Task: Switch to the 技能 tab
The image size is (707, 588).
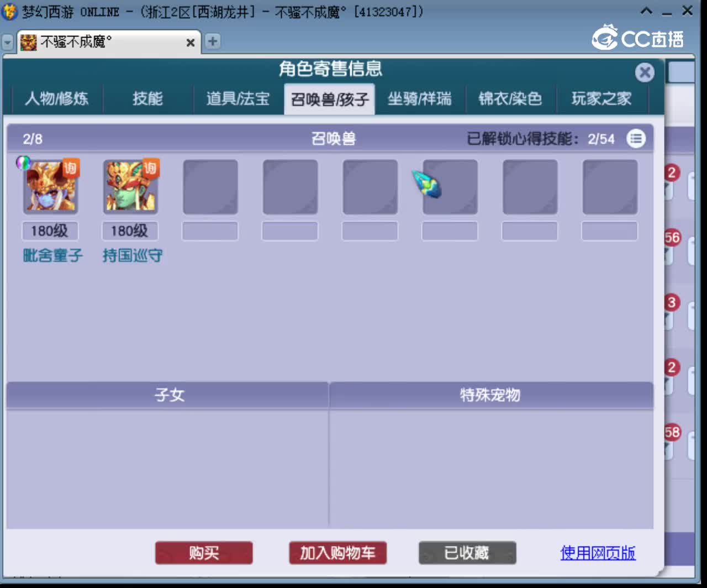Action: point(147,99)
